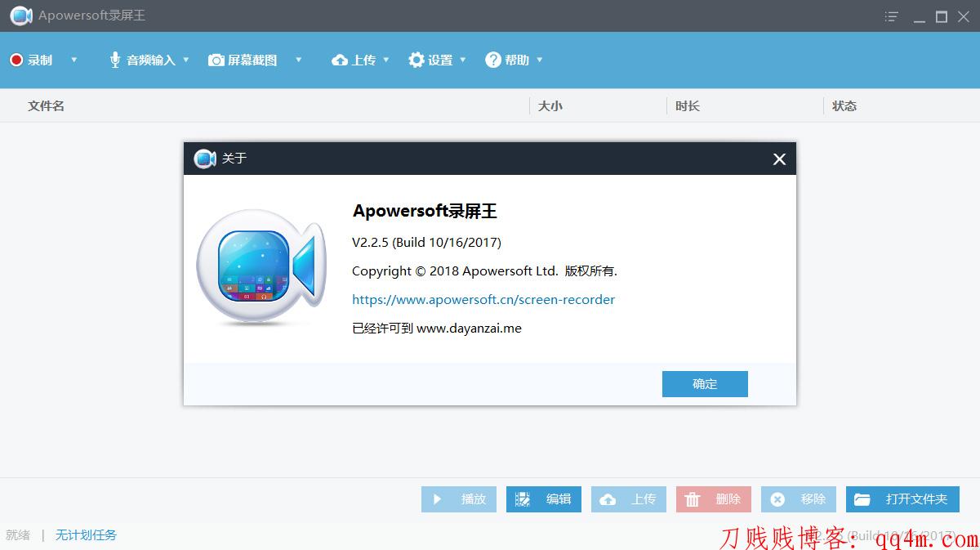
Task: Open the 屏幕截图 menu label
Action: click(252, 60)
